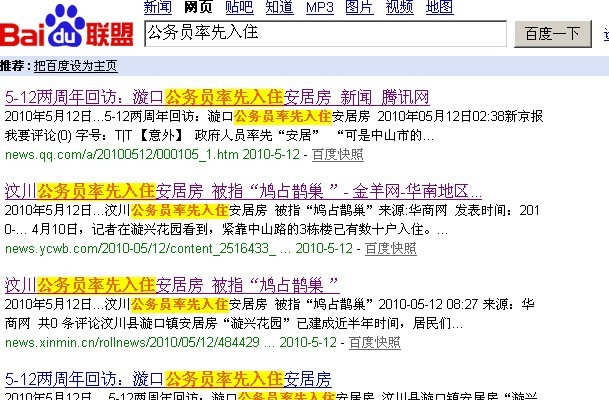Click into the search box with 公务员率先入住
This screenshot has width=609, height=400.
pyautogui.click(x=325, y=34)
